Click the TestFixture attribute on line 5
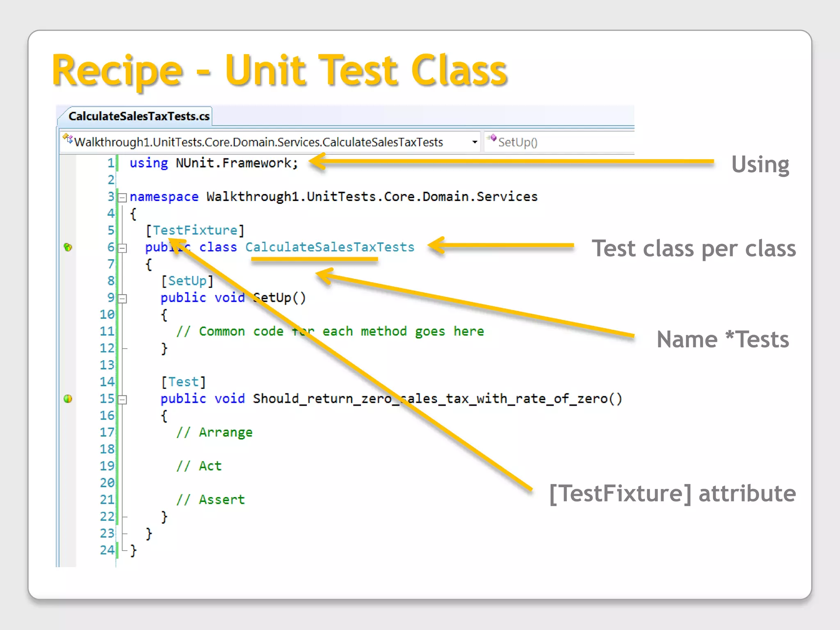The height and width of the screenshot is (630, 840). point(195,231)
